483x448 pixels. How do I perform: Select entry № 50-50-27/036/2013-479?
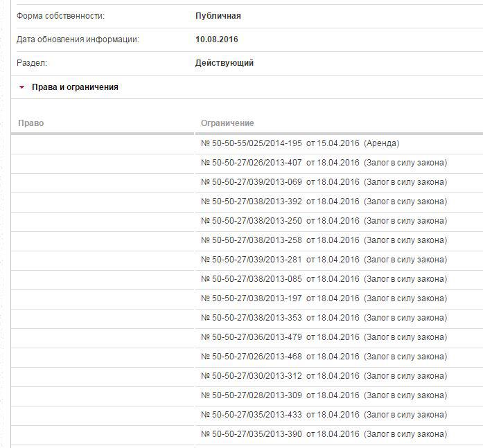point(324,337)
